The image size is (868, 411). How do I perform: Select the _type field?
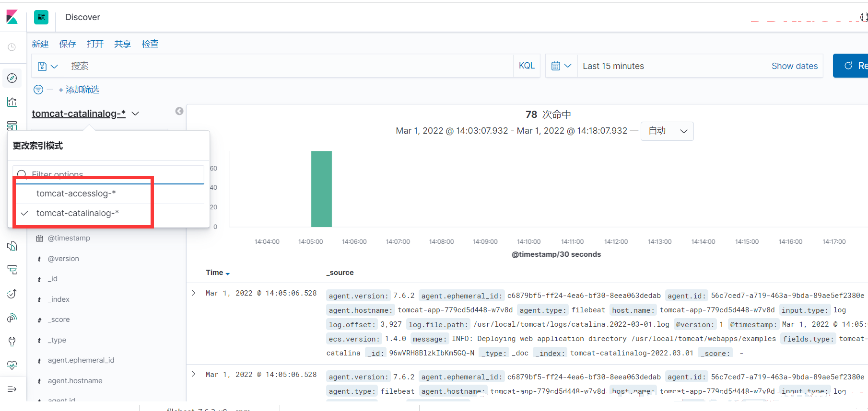(57, 340)
